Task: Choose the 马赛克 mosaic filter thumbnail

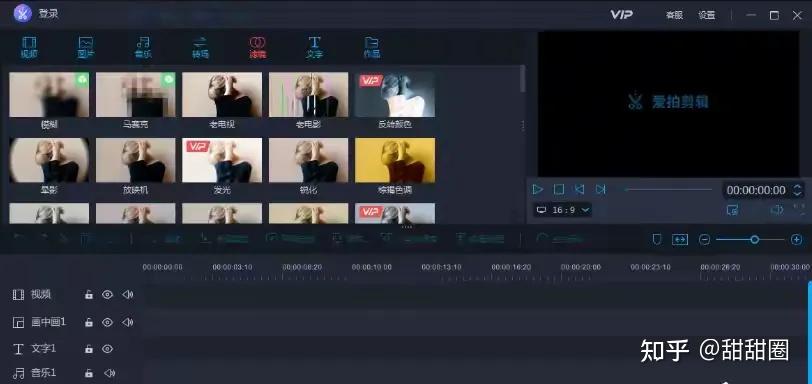Action: (x=136, y=95)
